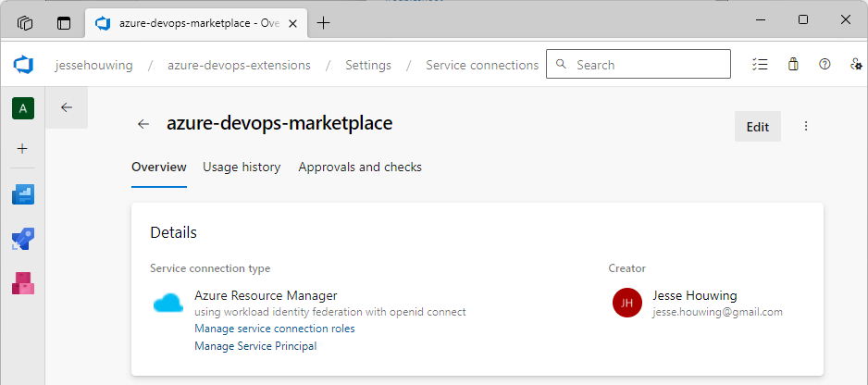The image size is (868, 385).
Task: Open the User settings icon
Action: point(856,64)
